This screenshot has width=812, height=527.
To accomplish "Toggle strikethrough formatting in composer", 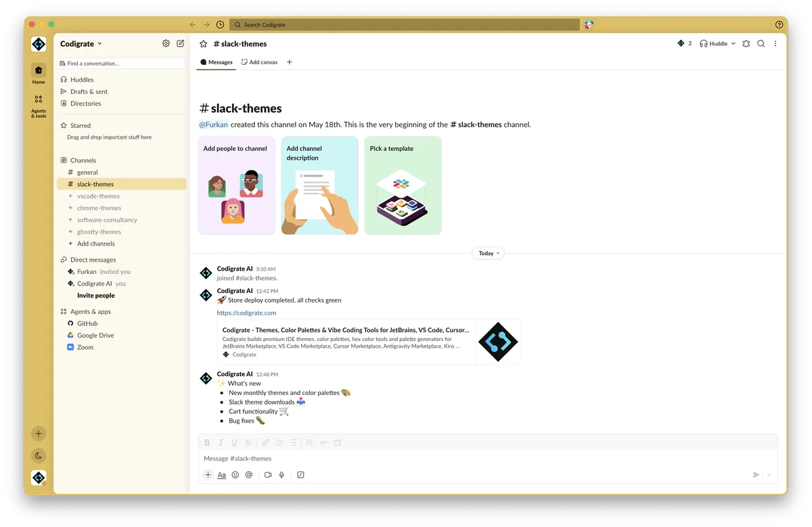I will click(x=248, y=442).
